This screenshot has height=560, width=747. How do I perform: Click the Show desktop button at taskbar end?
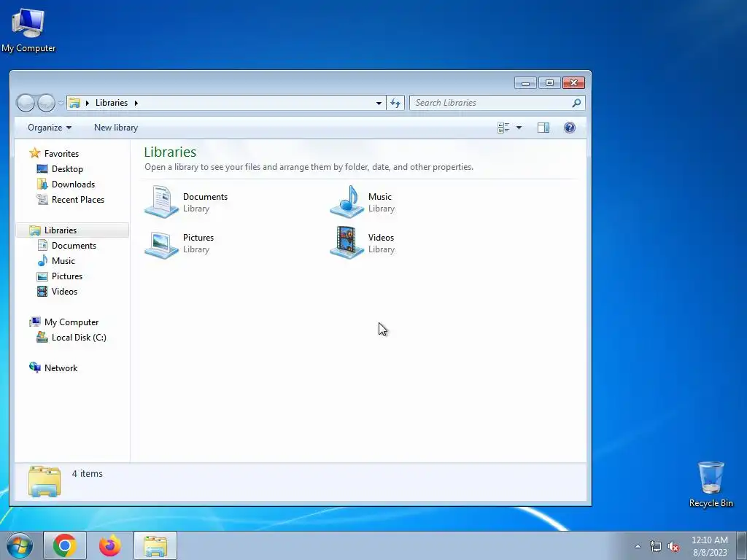click(x=741, y=545)
